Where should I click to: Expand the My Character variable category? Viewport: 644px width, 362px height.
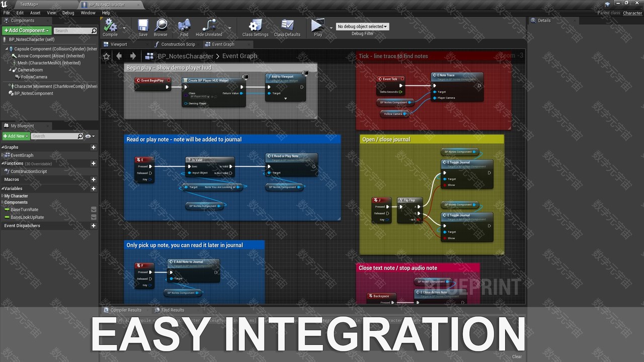tap(3, 196)
